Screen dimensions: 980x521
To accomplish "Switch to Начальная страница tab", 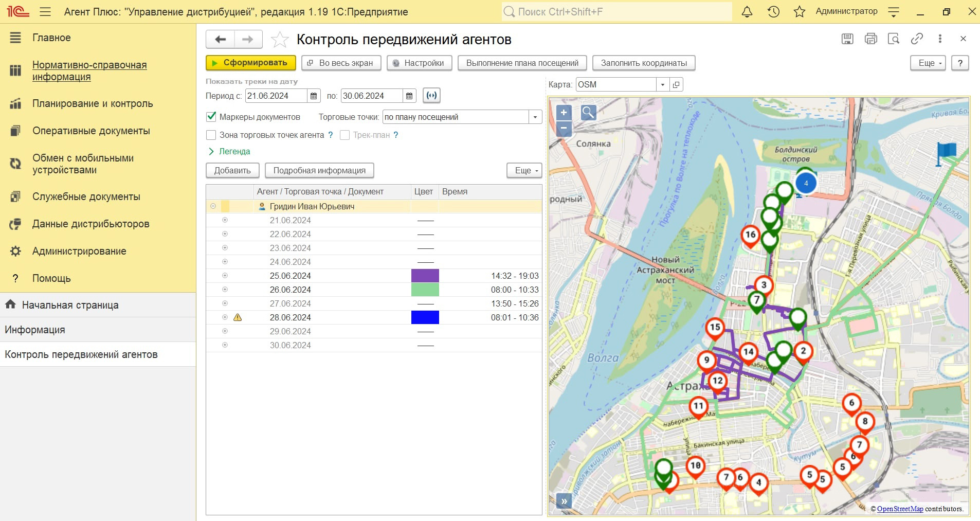I will pos(70,305).
